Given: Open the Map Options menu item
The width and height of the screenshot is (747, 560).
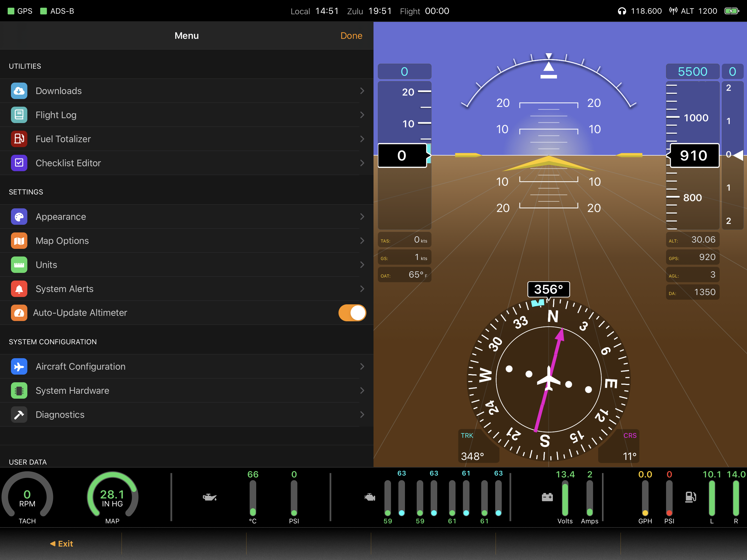Looking at the screenshot, I should [62, 240].
